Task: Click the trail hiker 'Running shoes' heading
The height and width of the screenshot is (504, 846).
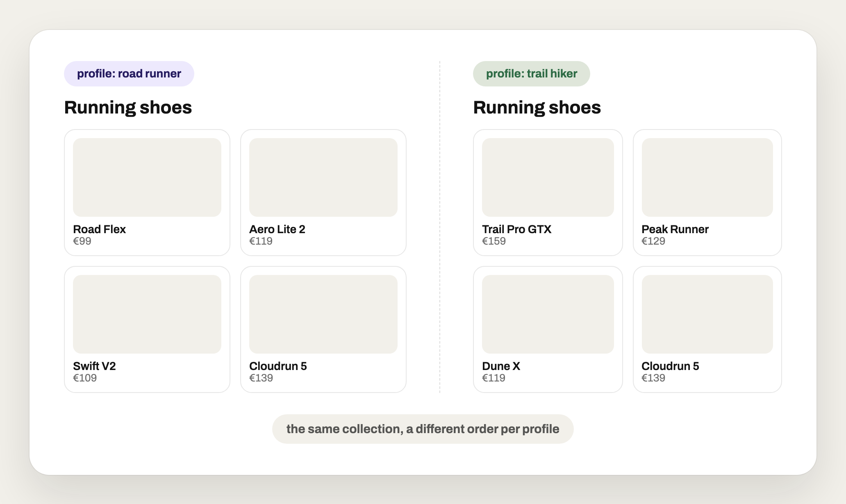Action: [x=537, y=107]
